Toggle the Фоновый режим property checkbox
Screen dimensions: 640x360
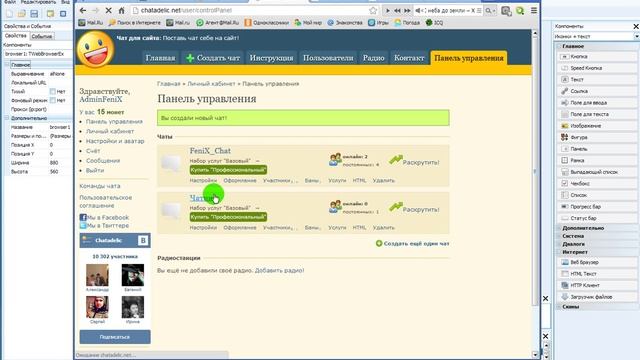[x=53, y=100]
